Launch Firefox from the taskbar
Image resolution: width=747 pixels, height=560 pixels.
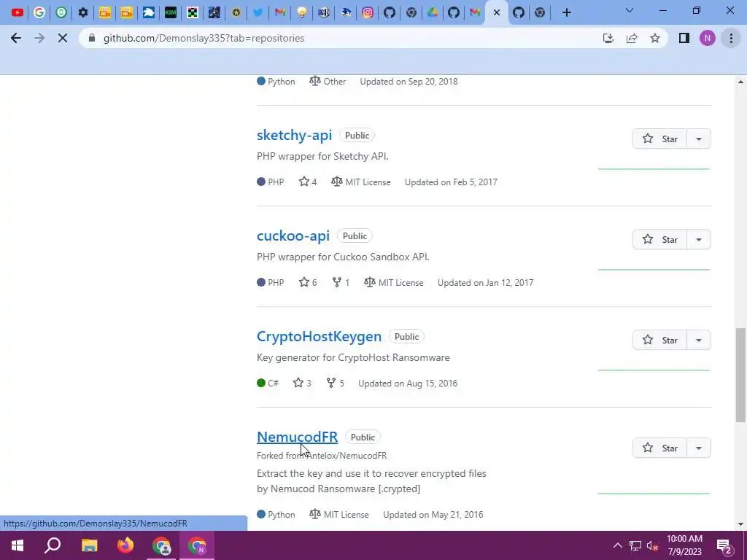(125, 545)
